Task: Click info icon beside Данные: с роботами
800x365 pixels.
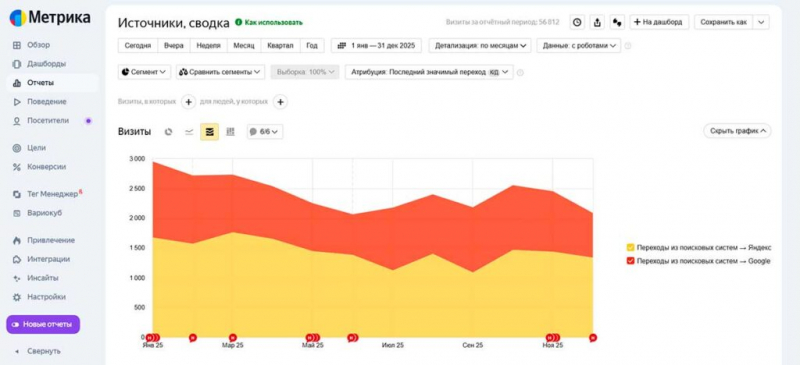Action: pyautogui.click(x=628, y=46)
